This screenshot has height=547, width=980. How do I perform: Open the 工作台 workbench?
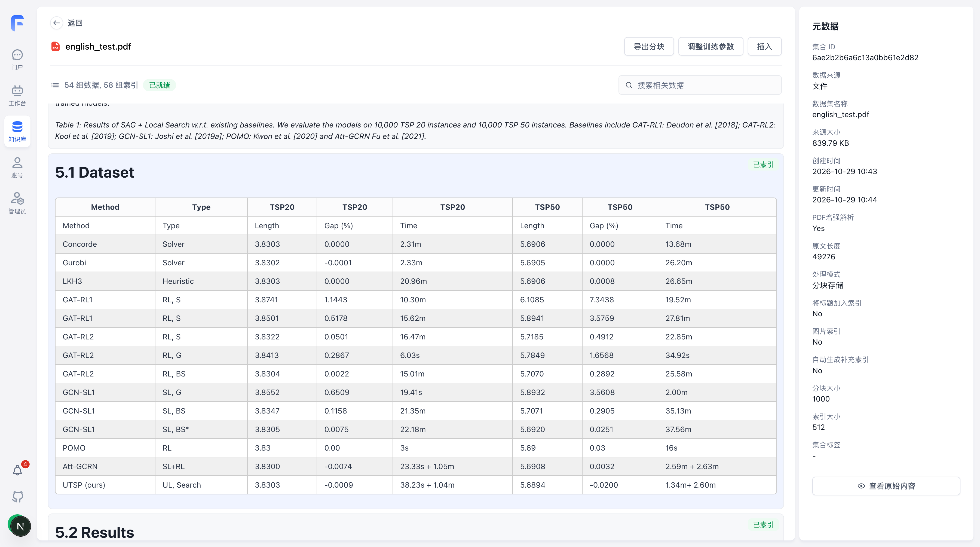click(x=17, y=96)
